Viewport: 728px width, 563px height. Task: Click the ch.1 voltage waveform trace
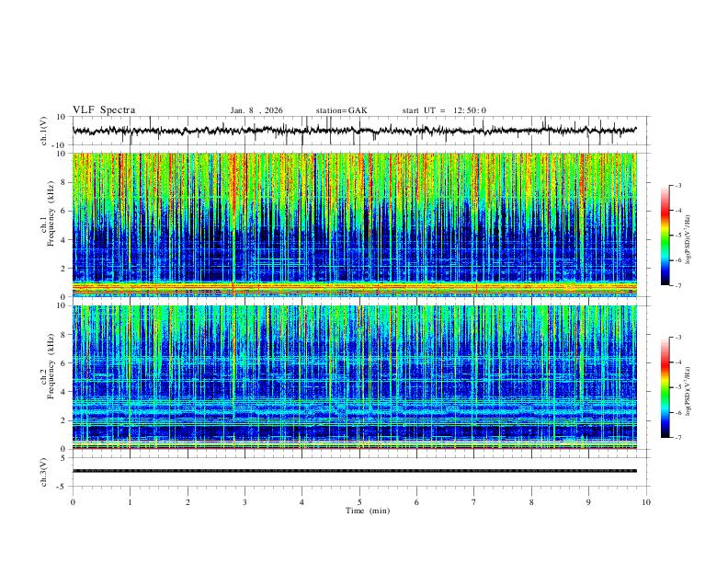pos(354,131)
